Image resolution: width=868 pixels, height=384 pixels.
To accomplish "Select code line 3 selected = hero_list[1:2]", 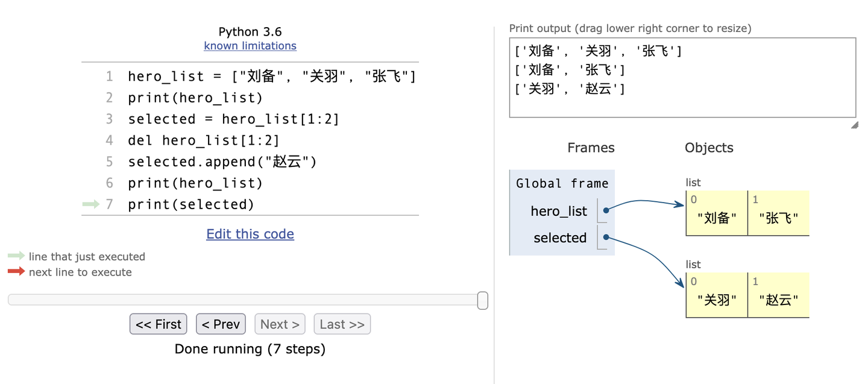I will pyautogui.click(x=234, y=119).
